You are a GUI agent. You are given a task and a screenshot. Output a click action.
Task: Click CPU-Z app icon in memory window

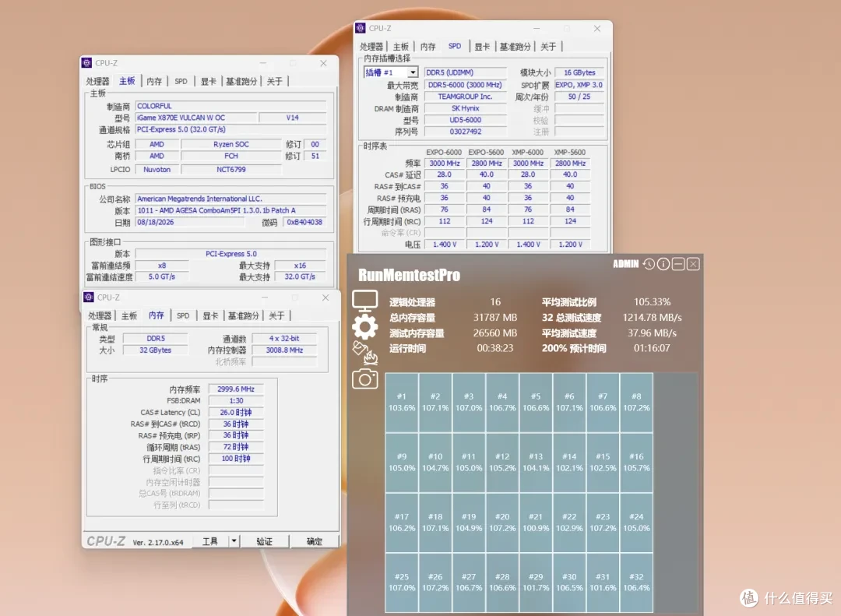(x=89, y=297)
